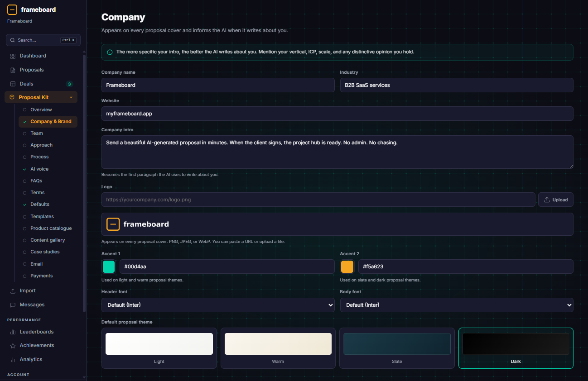The width and height of the screenshot is (588, 381).
Task: Click the info icon in the tip banner
Action: 110,52
